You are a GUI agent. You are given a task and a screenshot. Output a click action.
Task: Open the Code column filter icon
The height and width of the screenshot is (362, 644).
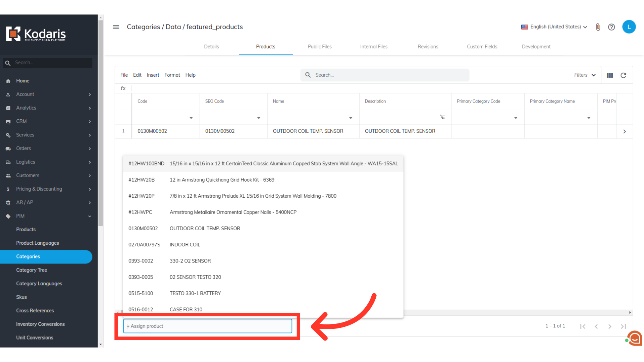[x=191, y=117]
